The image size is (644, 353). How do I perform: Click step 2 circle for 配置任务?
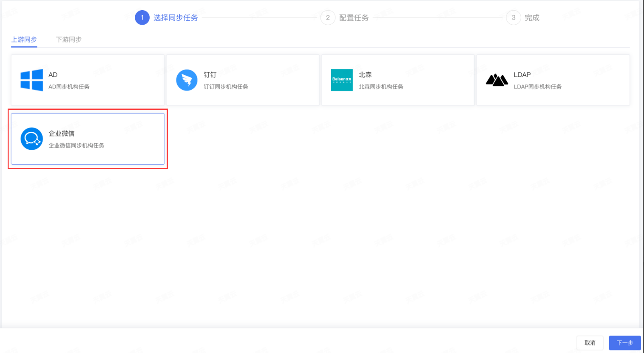point(328,17)
